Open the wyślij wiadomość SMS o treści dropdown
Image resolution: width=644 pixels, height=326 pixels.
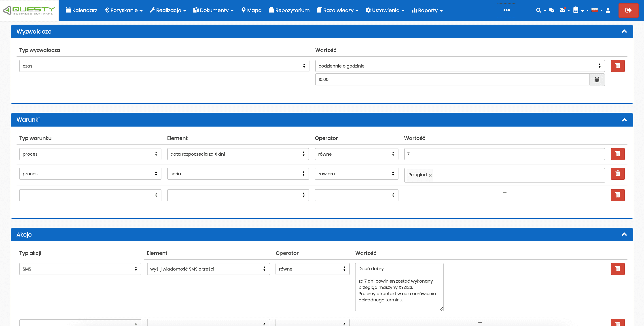[208, 269]
